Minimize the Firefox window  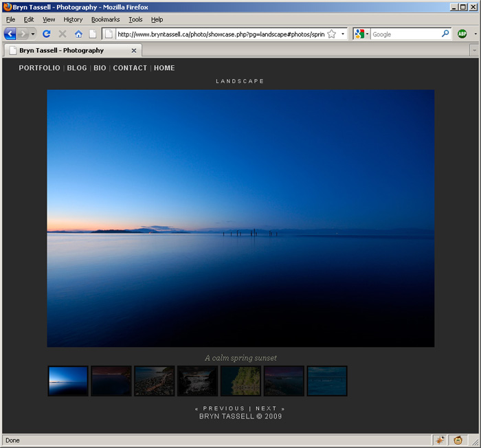coord(454,7)
